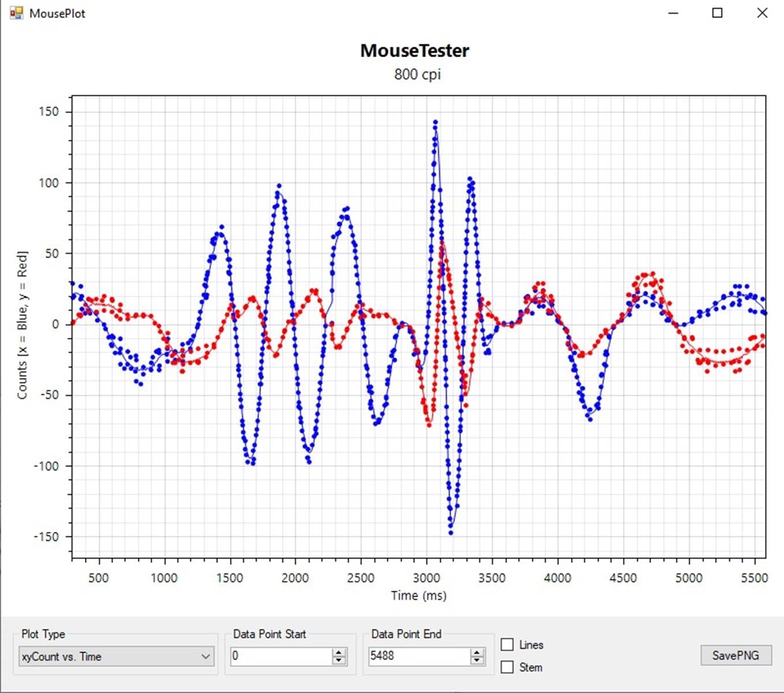The image size is (784, 693).
Task: Increase Data Point Start with up arrow
Action: click(339, 652)
